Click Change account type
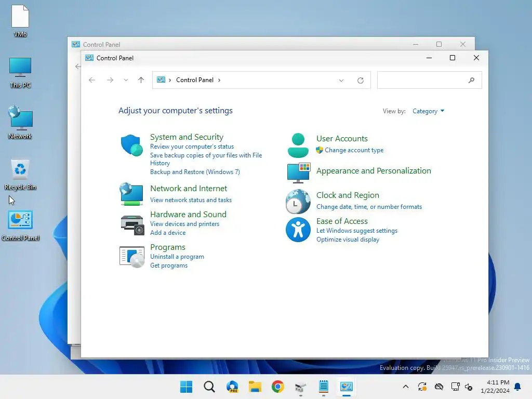This screenshot has height=399, width=532. coord(354,150)
